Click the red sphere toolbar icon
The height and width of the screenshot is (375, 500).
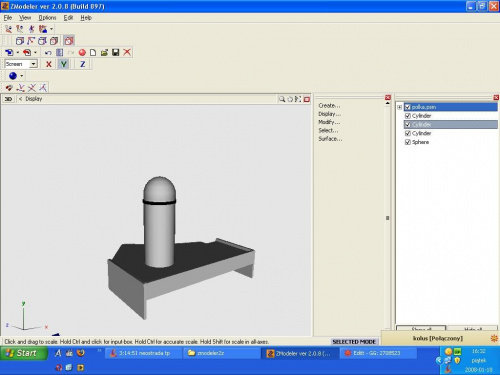[82, 53]
